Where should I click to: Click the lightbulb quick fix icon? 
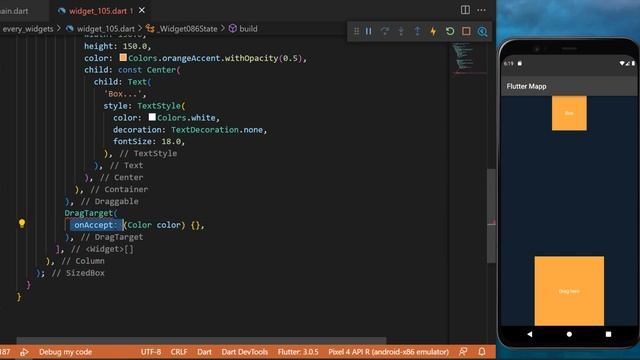click(22, 223)
